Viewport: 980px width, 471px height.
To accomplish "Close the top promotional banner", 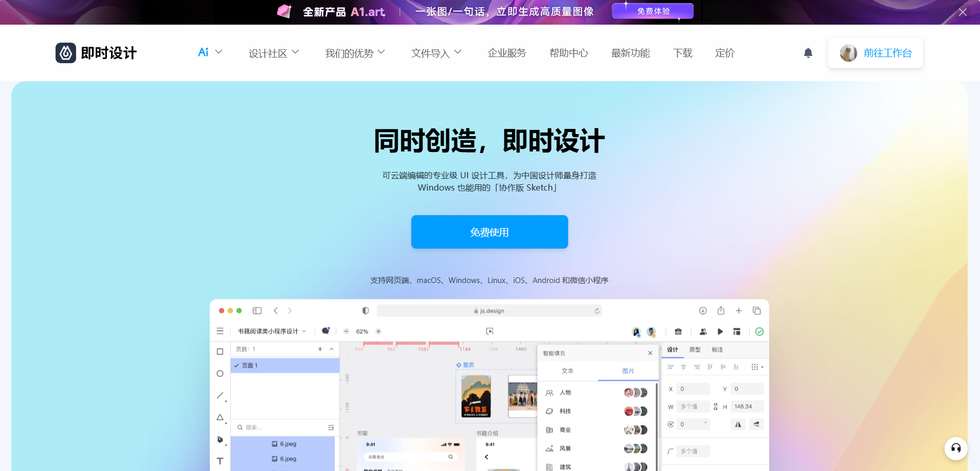I will 963,12.
